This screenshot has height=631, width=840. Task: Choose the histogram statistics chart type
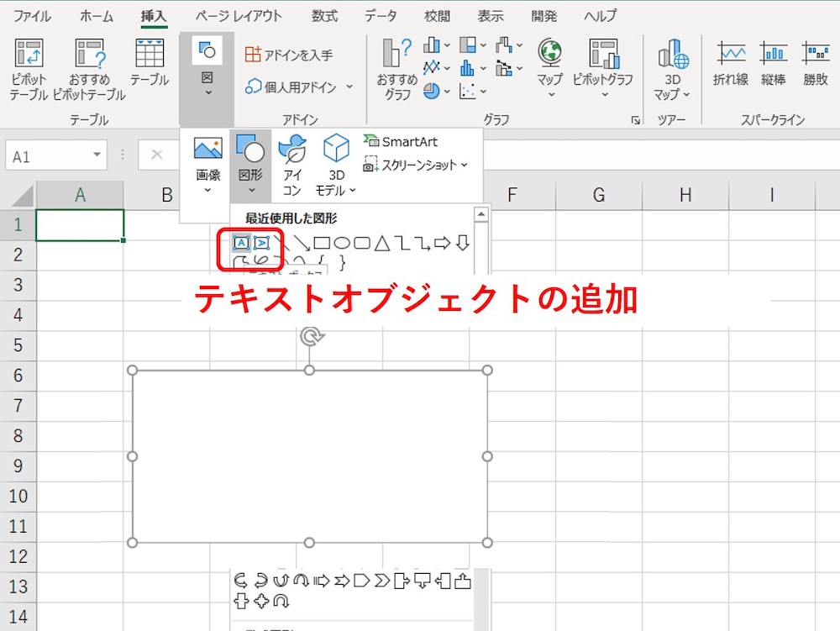coord(472,68)
